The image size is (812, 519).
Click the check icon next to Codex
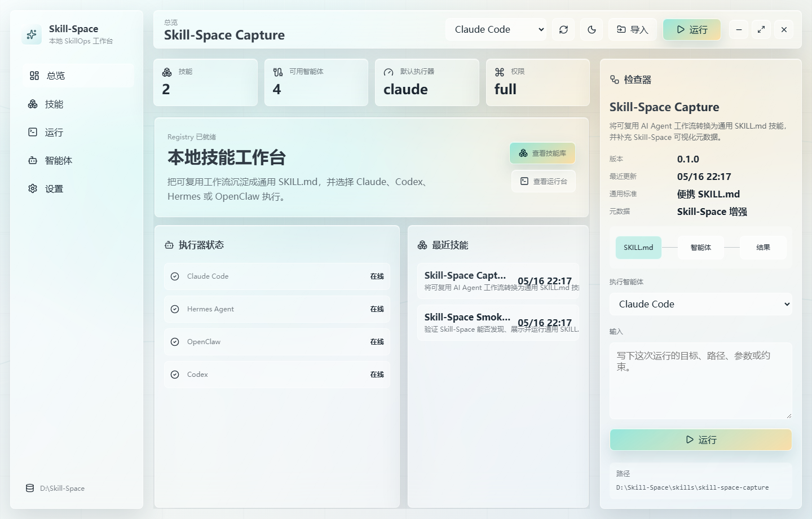175,375
